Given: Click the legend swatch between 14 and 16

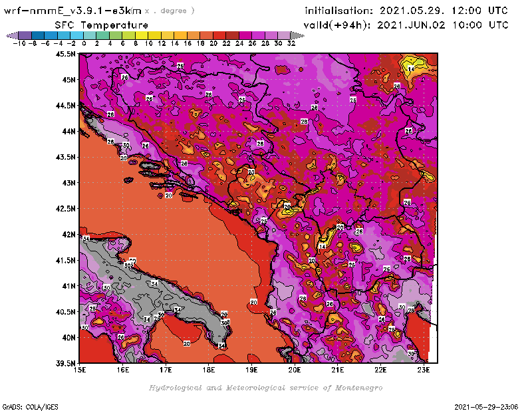Looking at the screenshot, I should pyautogui.click(x=180, y=35).
